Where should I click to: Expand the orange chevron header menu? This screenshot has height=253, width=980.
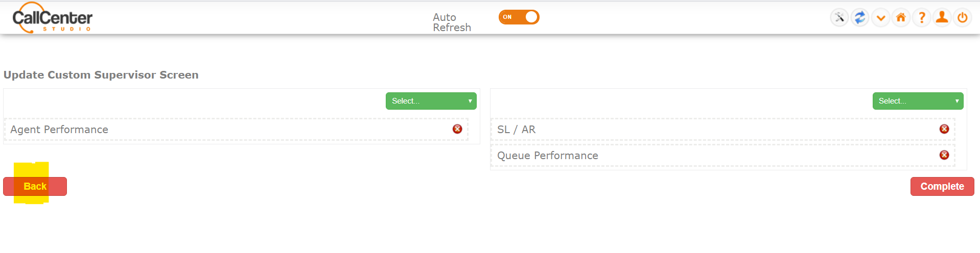(x=880, y=18)
